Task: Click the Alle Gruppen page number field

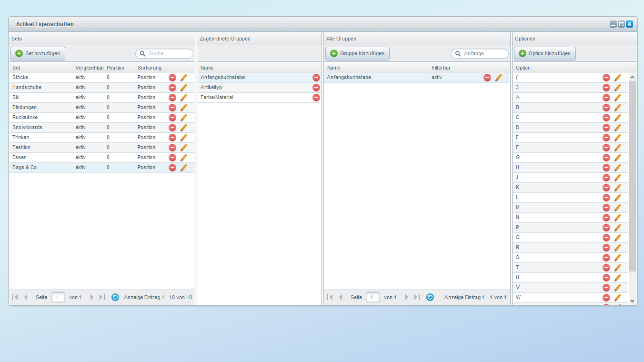Action: point(373,297)
